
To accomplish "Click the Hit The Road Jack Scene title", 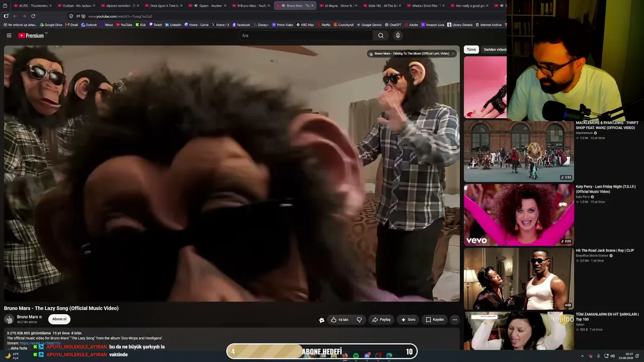I will coord(605,250).
